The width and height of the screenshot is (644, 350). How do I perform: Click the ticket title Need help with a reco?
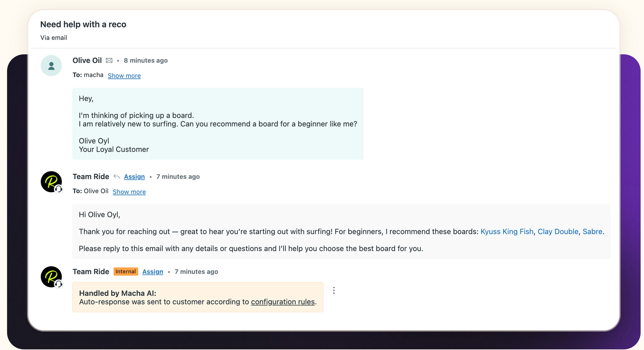pos(83,24)
